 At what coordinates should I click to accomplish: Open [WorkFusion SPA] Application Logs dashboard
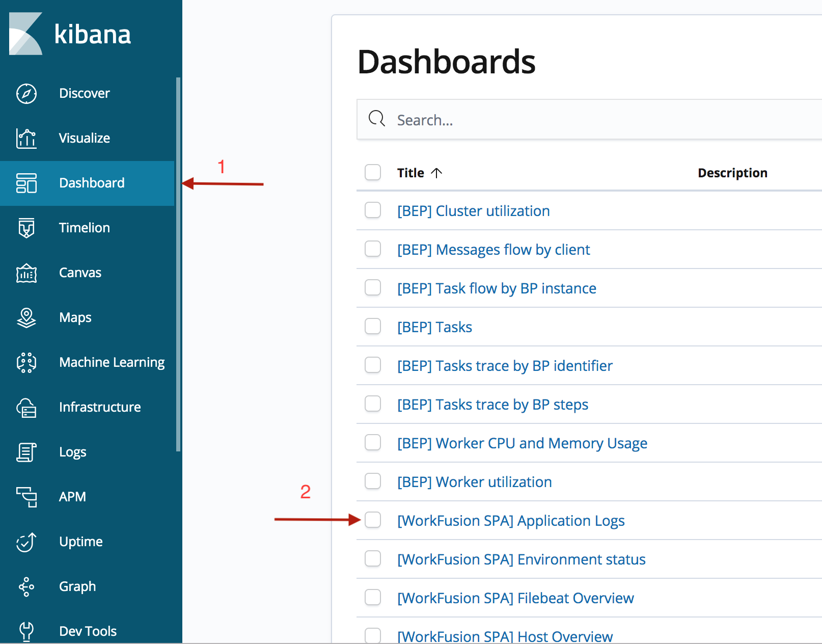511,521
